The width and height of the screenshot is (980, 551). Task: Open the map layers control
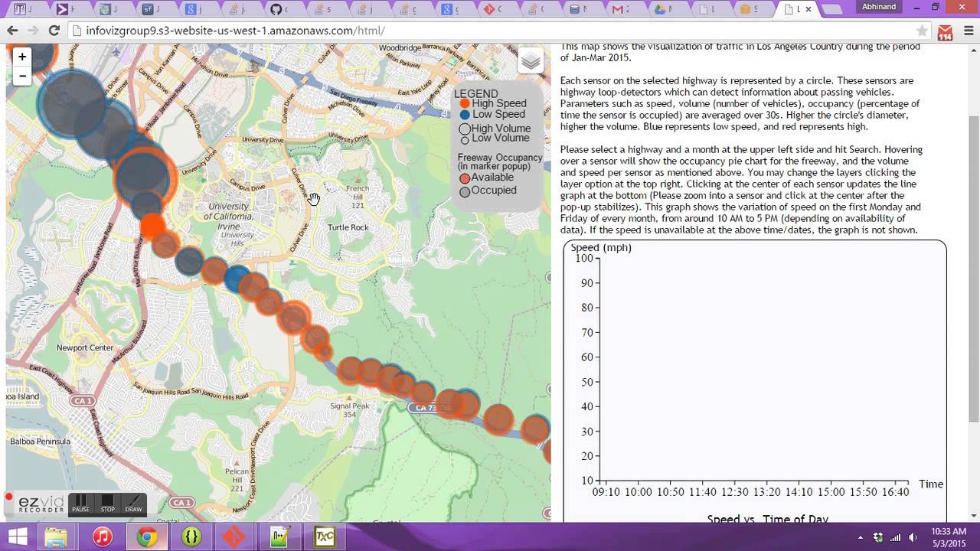(531, 61)
